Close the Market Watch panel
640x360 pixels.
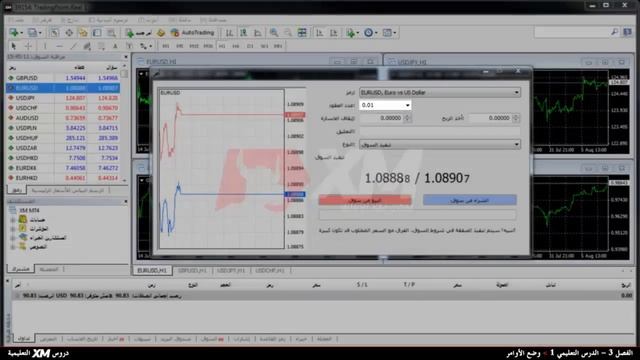(126, 57)
